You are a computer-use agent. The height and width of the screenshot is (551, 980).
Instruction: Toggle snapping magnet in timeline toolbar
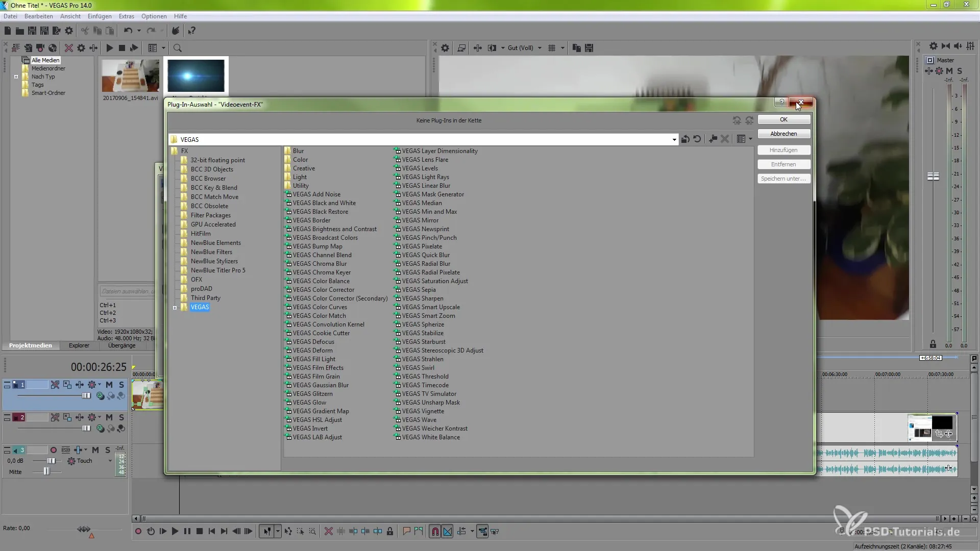[435, 531]
